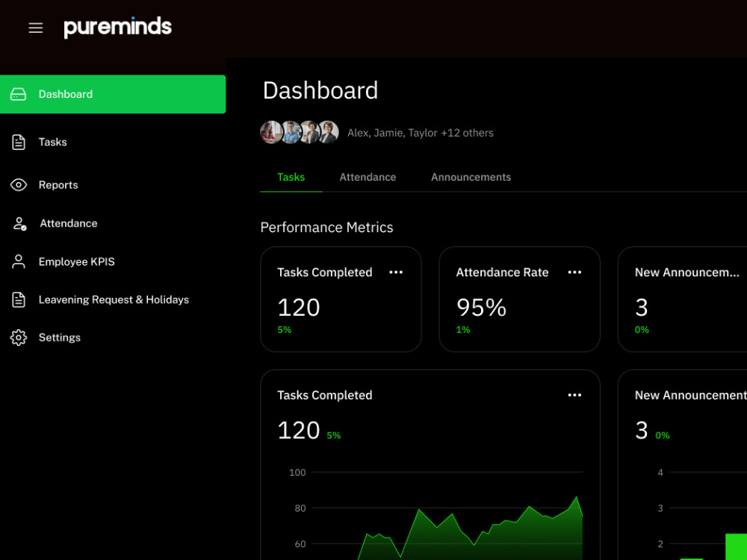
Task: Click the Dashboard page heading
Action: pos(320,90)
